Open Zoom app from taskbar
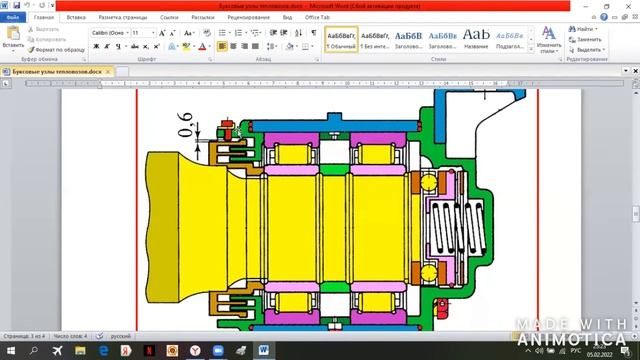 coord(218,351)
